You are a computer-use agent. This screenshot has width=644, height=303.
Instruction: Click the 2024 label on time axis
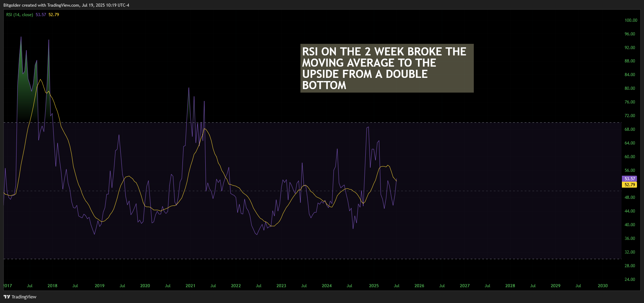click(x=327, y=286)
